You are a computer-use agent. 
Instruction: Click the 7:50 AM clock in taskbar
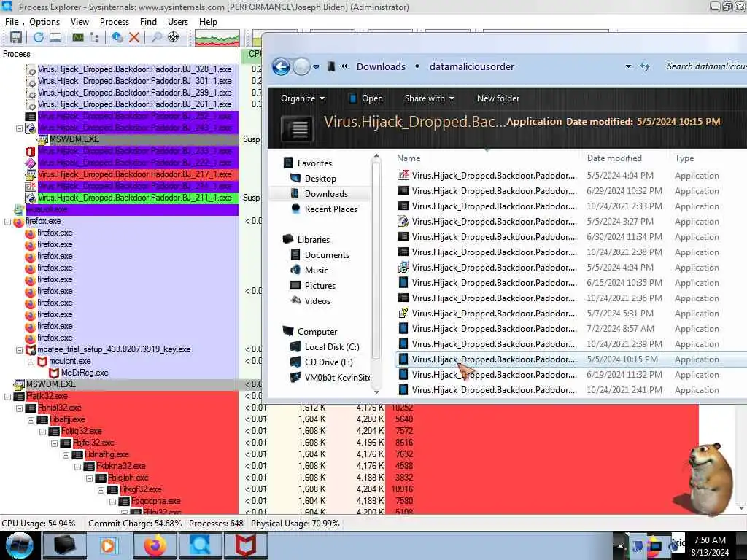pyautogui.click(x=710, y=540)
